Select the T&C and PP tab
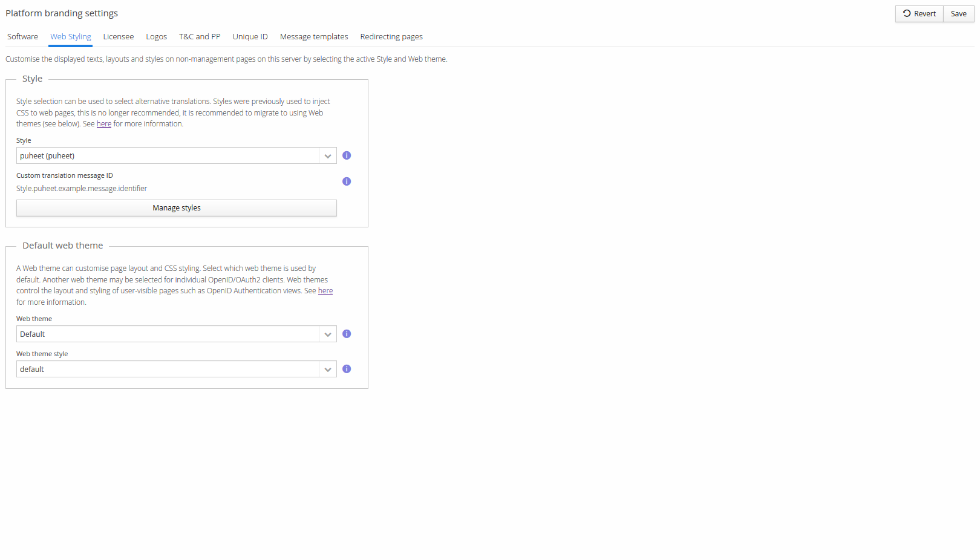980x560 pixels. coord(200,37)
